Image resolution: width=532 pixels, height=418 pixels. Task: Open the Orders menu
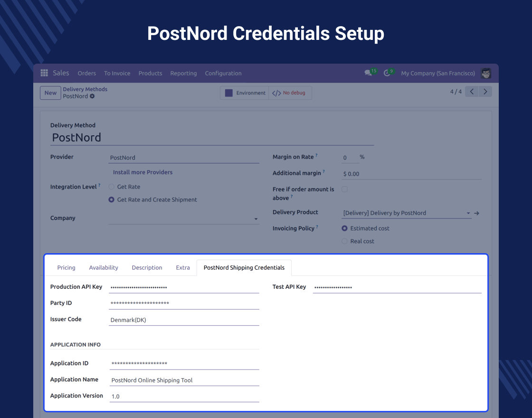tap(87, 73)
